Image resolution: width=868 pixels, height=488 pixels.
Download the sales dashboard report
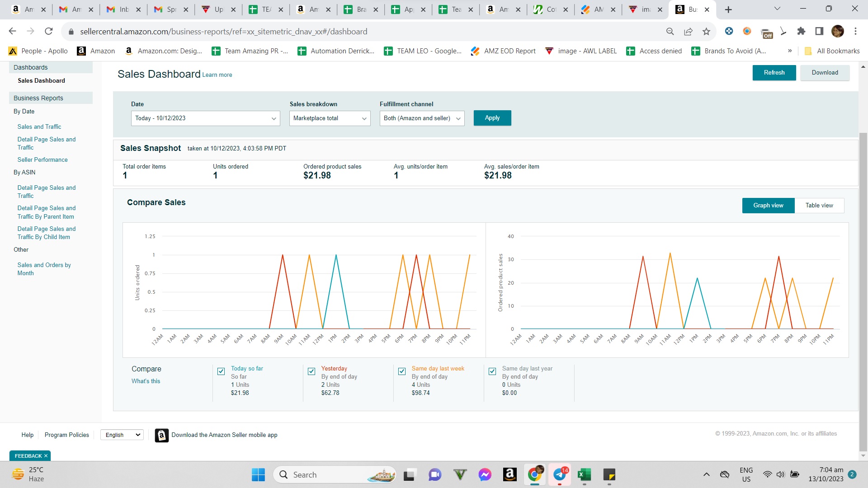tap(825, 73)
